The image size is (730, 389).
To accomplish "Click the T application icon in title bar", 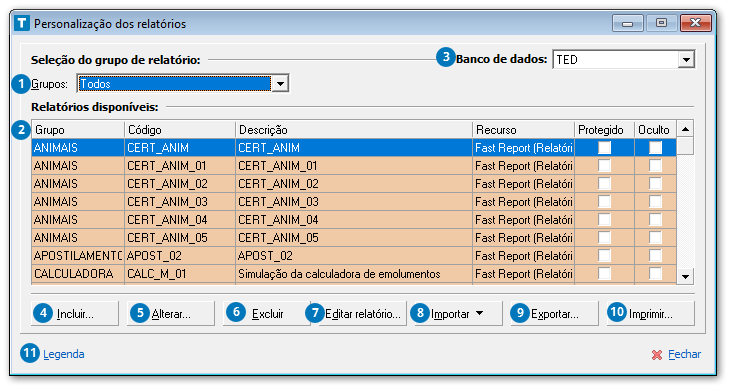I will click(21, 23).
